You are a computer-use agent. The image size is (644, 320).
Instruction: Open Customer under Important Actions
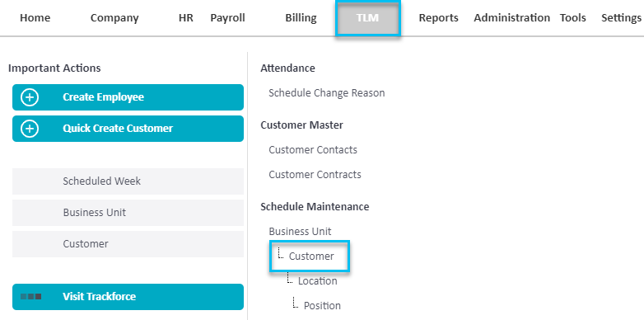pos(128,244)
